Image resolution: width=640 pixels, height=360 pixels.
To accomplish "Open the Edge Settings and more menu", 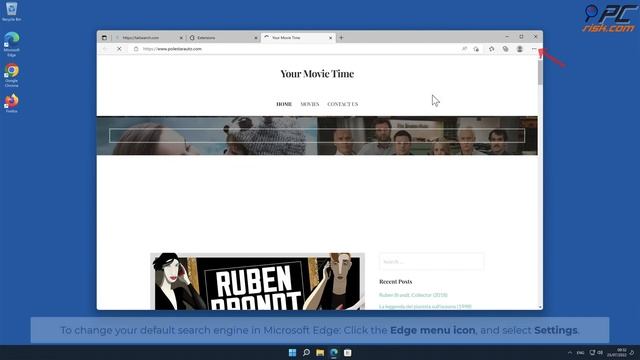I will point(534,49).
